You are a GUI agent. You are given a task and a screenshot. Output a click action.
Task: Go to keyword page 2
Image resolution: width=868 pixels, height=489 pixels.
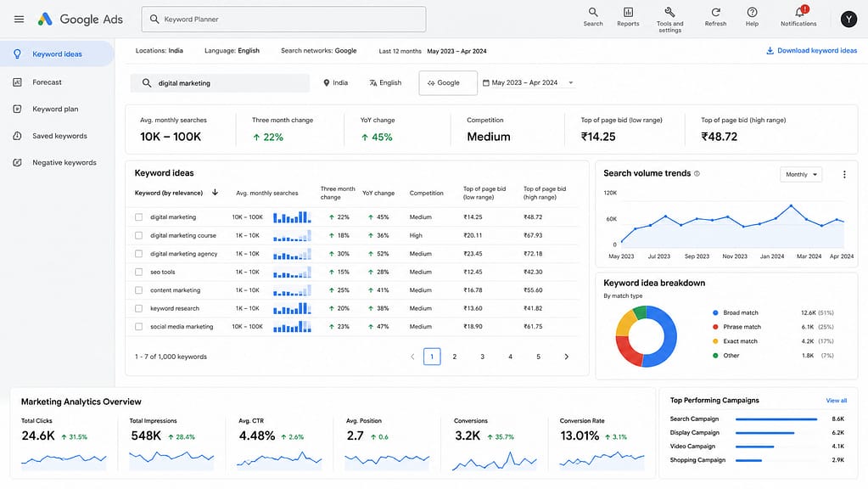(x=455, y=357)
